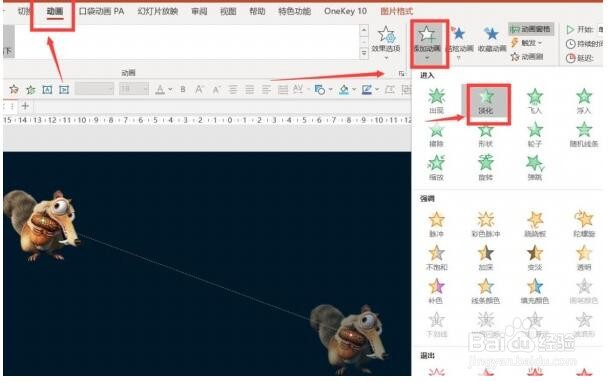Click the 持续时间 timing setting
The height and width of the screenshot is (383, 611).
[x=584, y=44]
